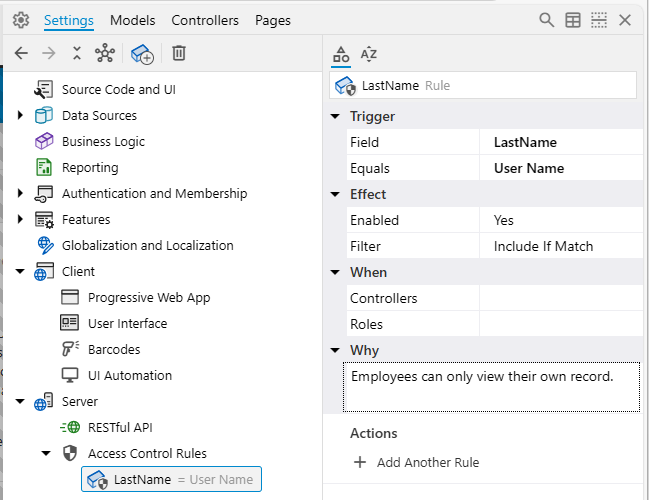
Task: Expand the Features node
Action: tap(19, 219)
